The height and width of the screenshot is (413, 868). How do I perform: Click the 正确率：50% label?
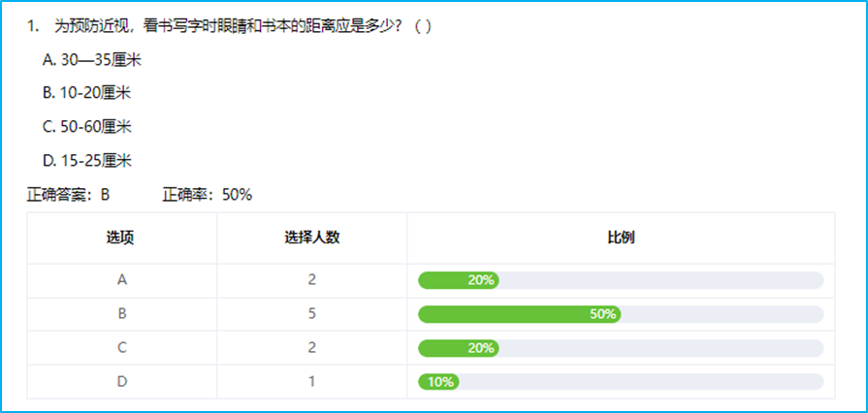click(208, 194)
